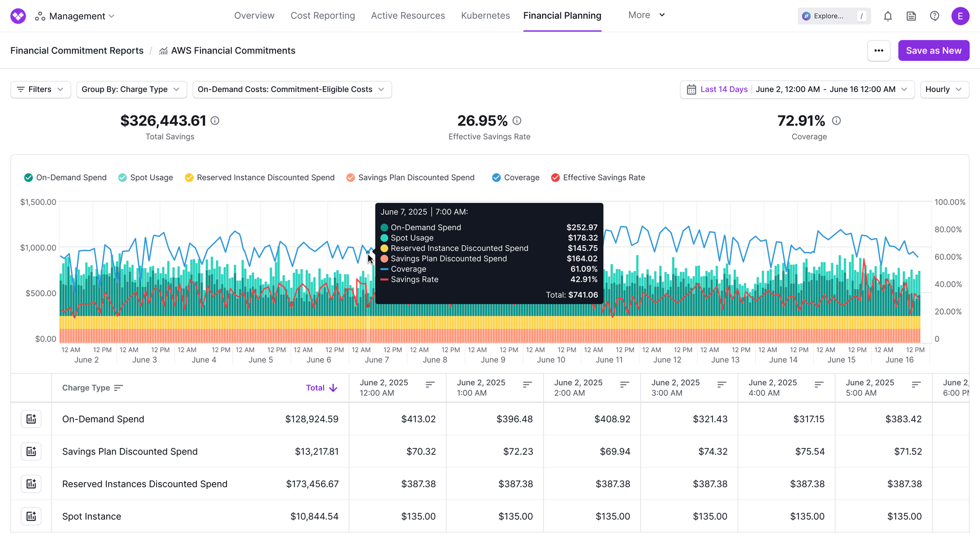This screenshot has height=543, width=980.
Task: Click info icon beside Coverage percentage
Action: [x=836, y=121]
